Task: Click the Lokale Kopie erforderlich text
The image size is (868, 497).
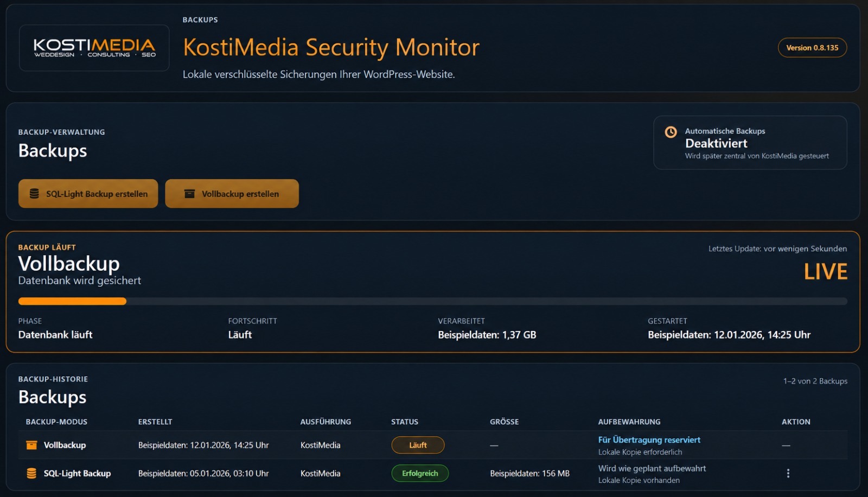Action: pos(640,452)
